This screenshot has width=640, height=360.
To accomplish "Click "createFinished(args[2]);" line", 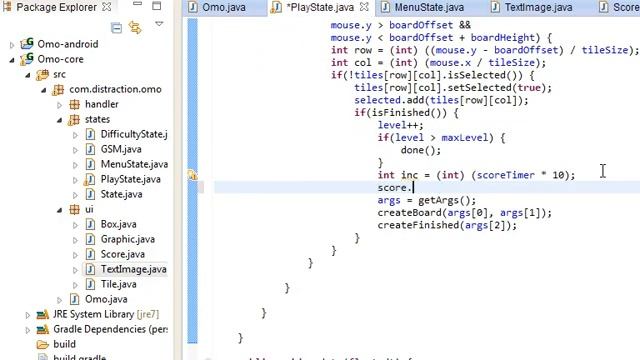I will 447,225.
